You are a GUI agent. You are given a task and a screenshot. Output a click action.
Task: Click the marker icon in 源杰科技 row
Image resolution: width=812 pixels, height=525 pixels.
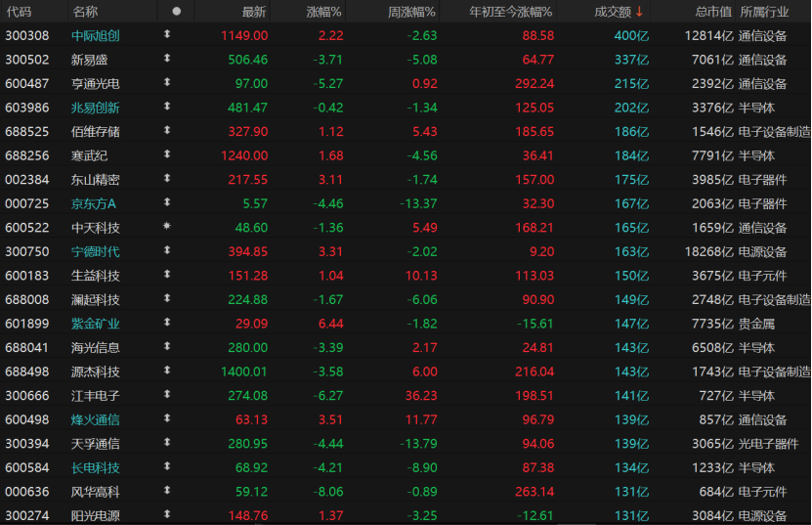tap(167, 370)
